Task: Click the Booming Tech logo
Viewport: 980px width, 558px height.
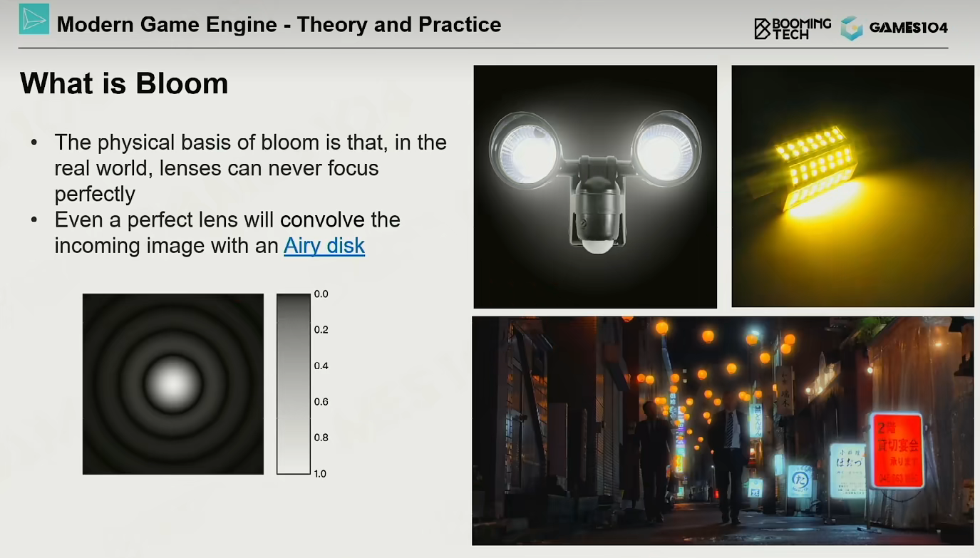Action: 793,28
